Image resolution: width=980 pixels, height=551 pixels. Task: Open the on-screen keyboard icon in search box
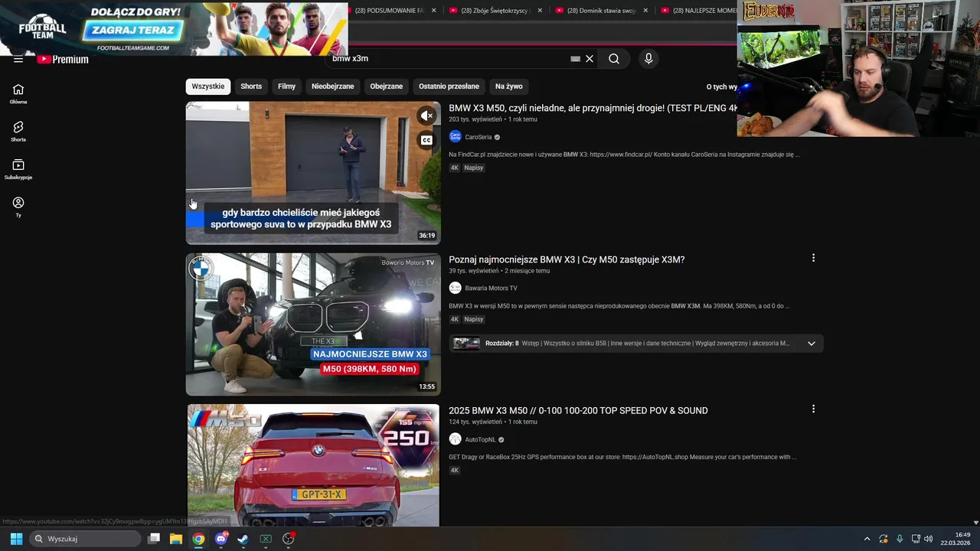point(576,59)
